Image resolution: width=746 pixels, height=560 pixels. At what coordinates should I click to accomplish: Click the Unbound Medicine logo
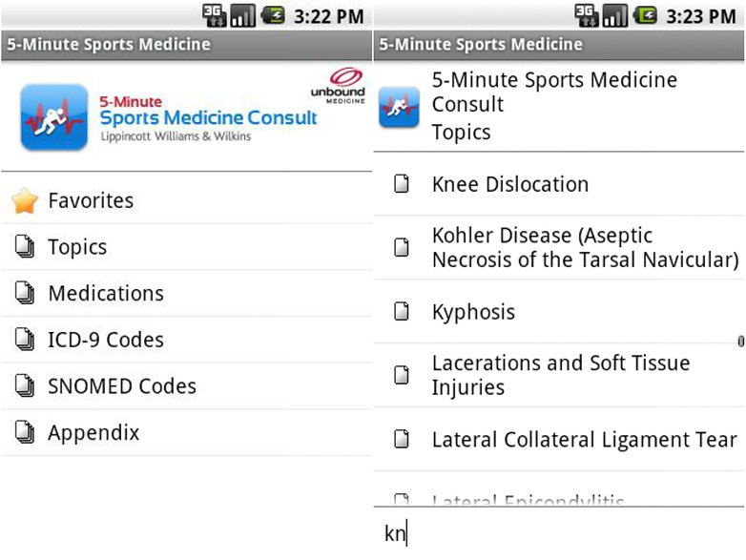click(x=339, y=86)
